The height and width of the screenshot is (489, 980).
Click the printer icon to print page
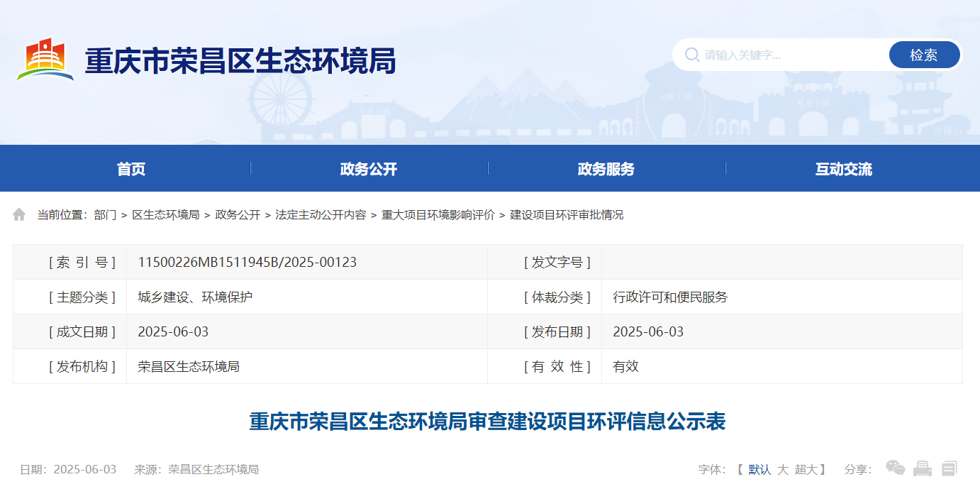click(x=923, y=468)
